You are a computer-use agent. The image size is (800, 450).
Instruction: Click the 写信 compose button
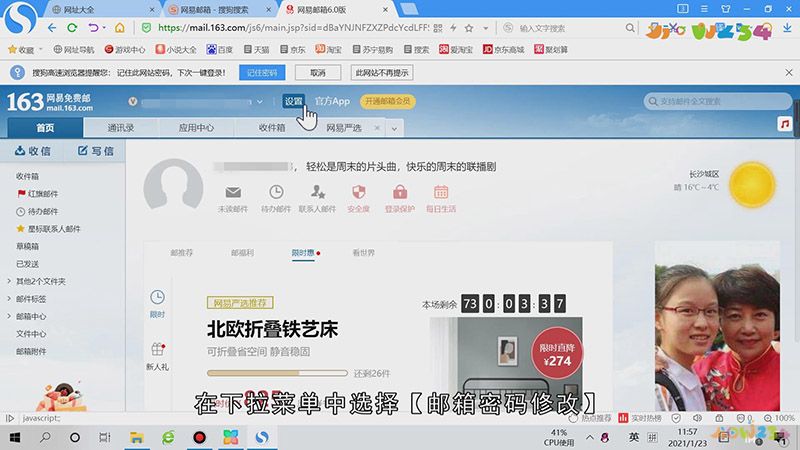[x=95, y=151]
